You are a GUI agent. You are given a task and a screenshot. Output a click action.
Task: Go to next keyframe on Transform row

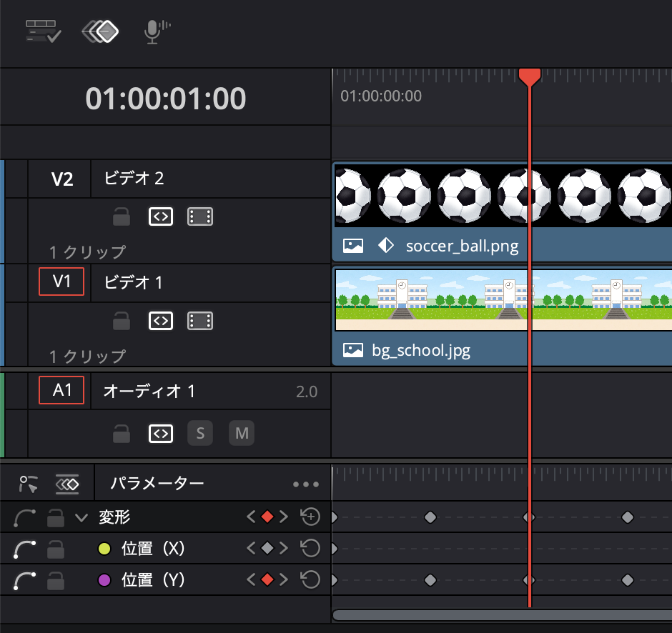(284, 517)
